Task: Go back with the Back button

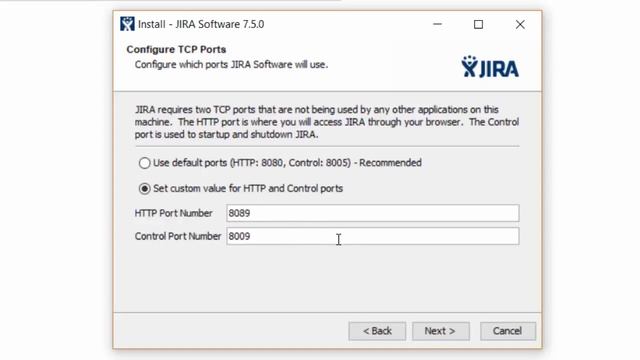Action: pos(377,331)
